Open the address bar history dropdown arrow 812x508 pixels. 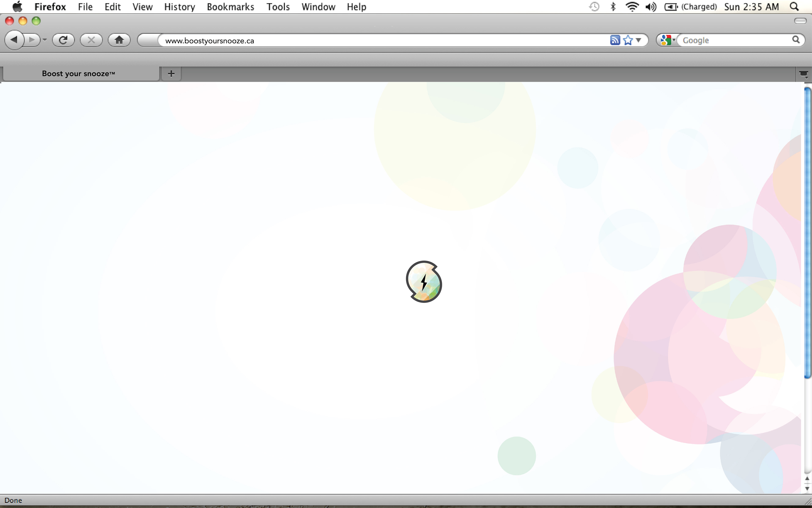click(x=639, y=40)
